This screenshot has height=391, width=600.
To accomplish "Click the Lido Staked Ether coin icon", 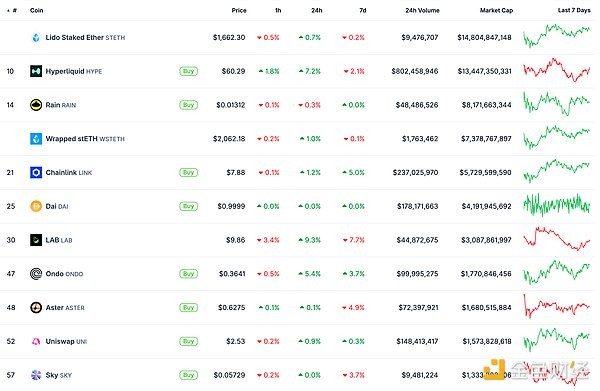I will tap(36, 37).
